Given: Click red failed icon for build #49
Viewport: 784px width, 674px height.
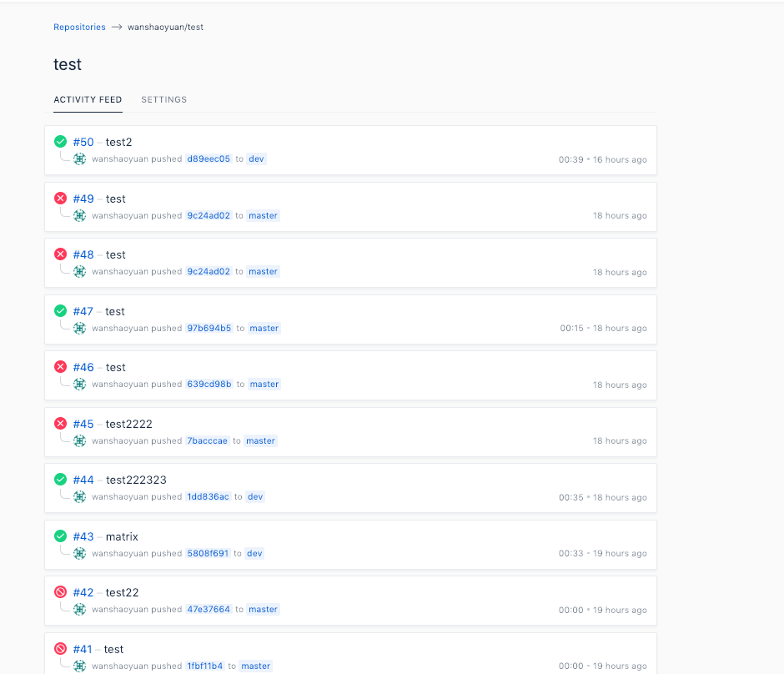Looking at the screenshot, I should point(60,199).
